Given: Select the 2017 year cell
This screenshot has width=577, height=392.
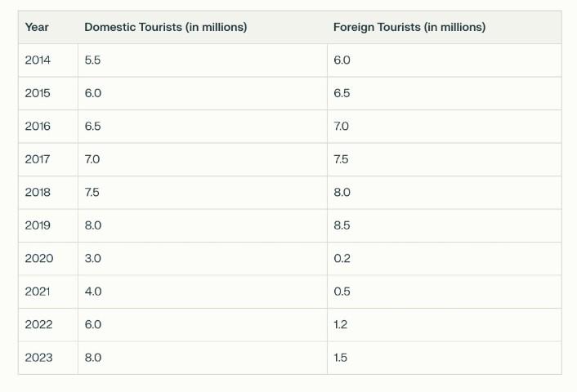Looking at the screenshot, I should coord(38,159).
